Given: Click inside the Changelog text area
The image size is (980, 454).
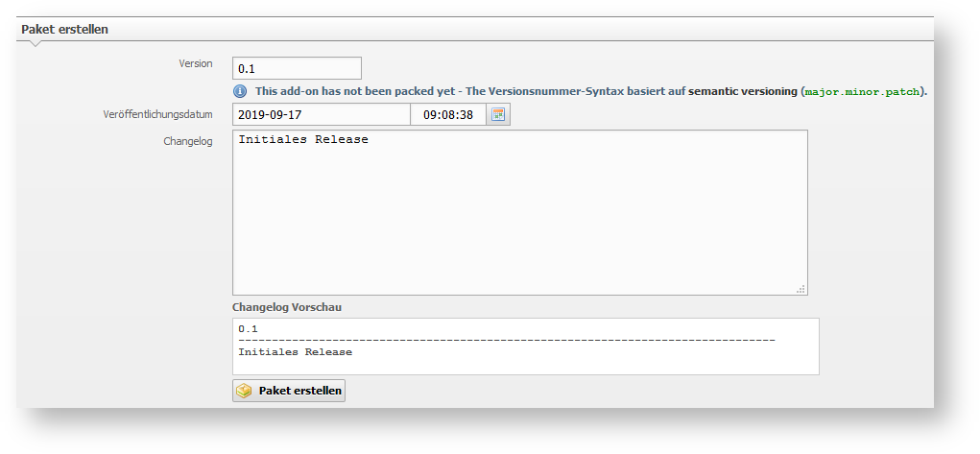Looking at the screenshot, I should pyautogui.click(x=520, y=213).
